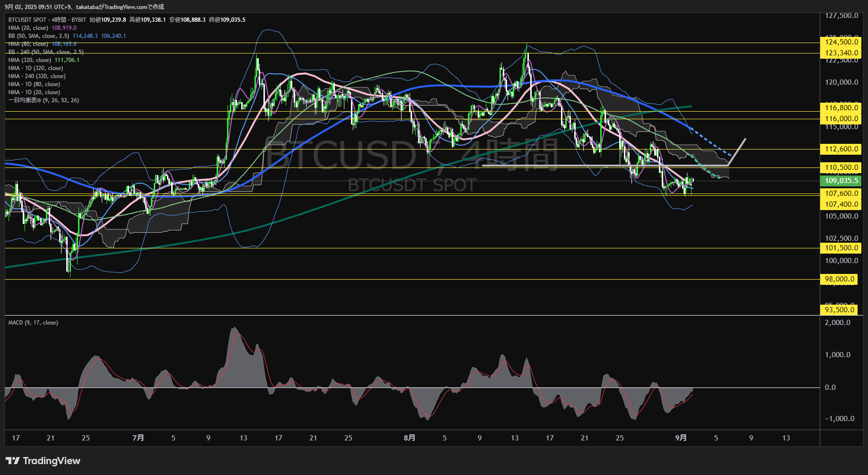Image resolution: width=868 pixels, height=475 pixels.
Task: Select the BB · 240 (50, SMA, close, 2.5) legend
Action: 46,52
